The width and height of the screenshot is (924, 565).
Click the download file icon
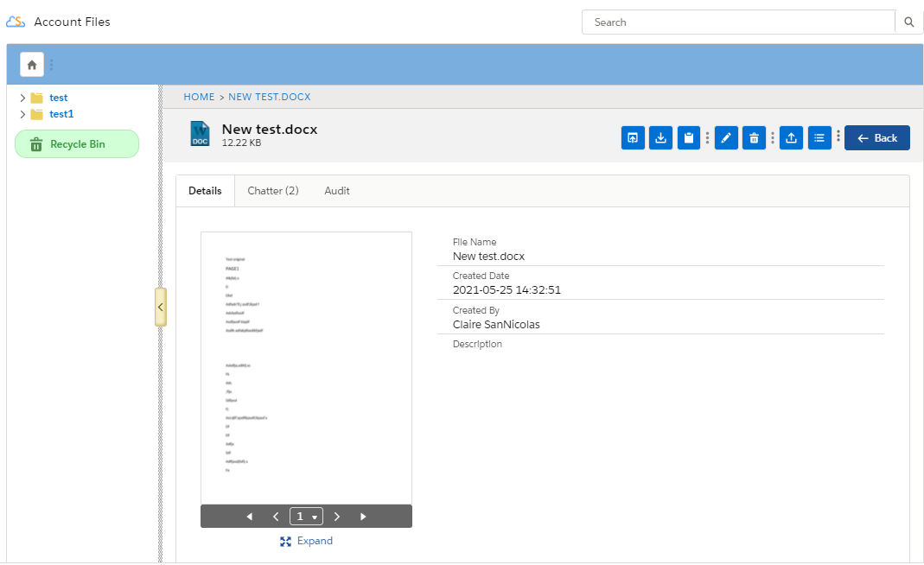[660, 138]
